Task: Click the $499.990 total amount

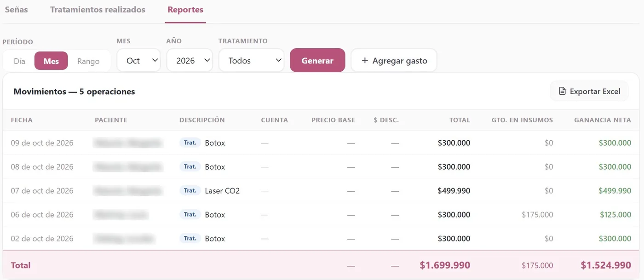Action: coord(454,191)
